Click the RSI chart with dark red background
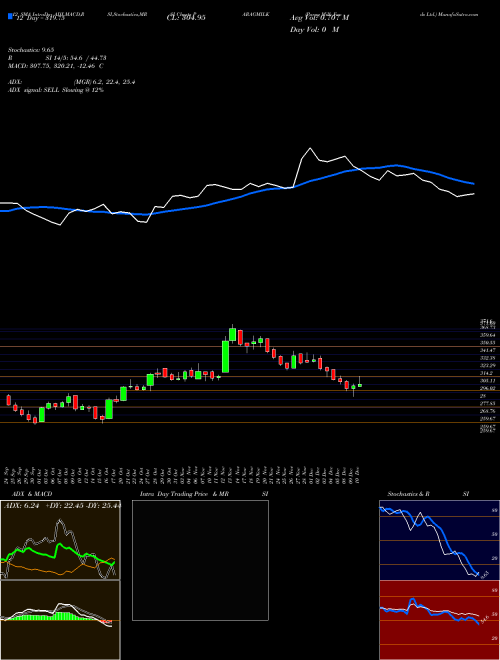Image resolution: width=500 pixels, height=660 pixels. tap(439, 620)
